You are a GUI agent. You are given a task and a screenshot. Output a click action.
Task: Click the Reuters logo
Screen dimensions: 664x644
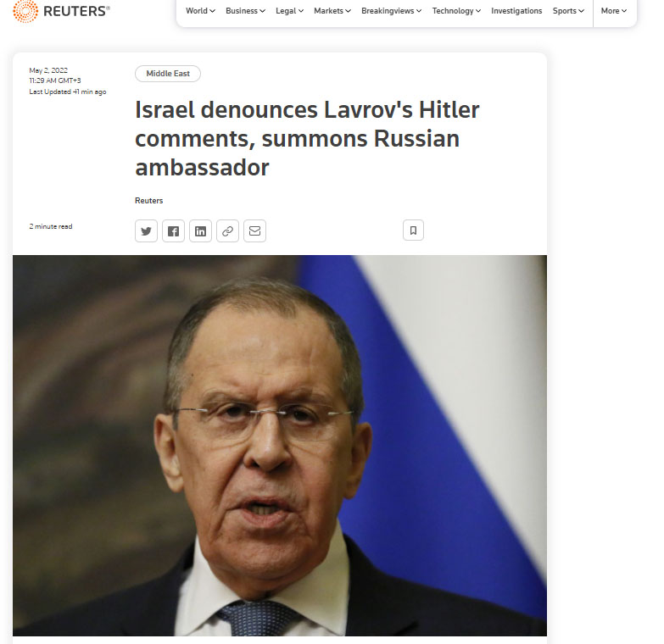pyautogui.click(x=61, y=11)
